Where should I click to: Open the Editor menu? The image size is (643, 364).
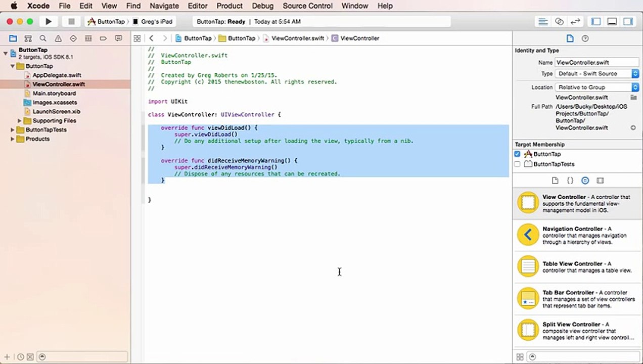(x=198, y=6)
